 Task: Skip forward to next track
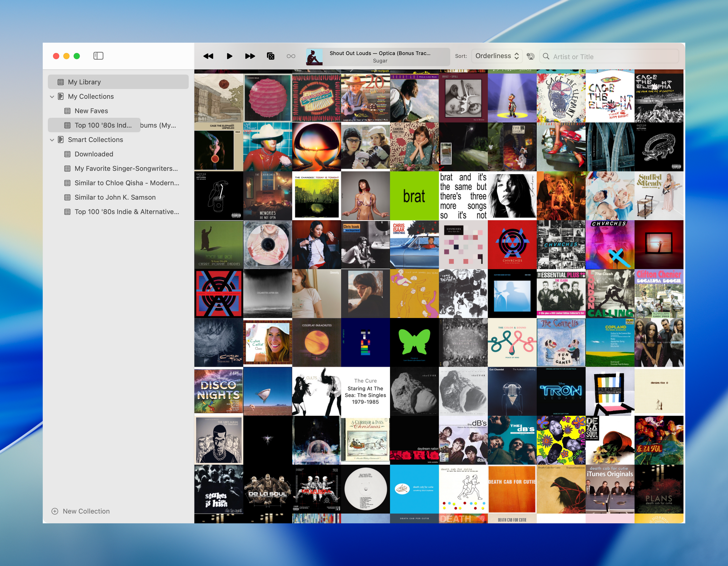click(x=250, y=56)
